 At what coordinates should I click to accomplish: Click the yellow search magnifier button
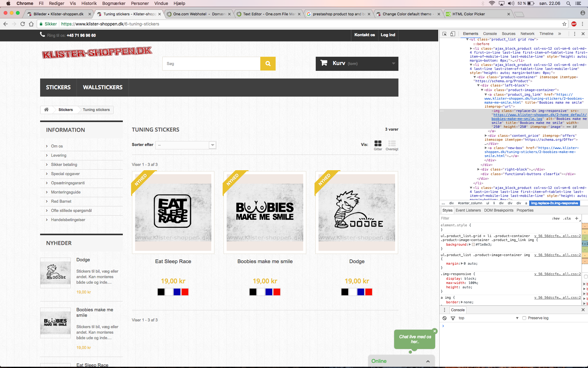coord(268,63)
